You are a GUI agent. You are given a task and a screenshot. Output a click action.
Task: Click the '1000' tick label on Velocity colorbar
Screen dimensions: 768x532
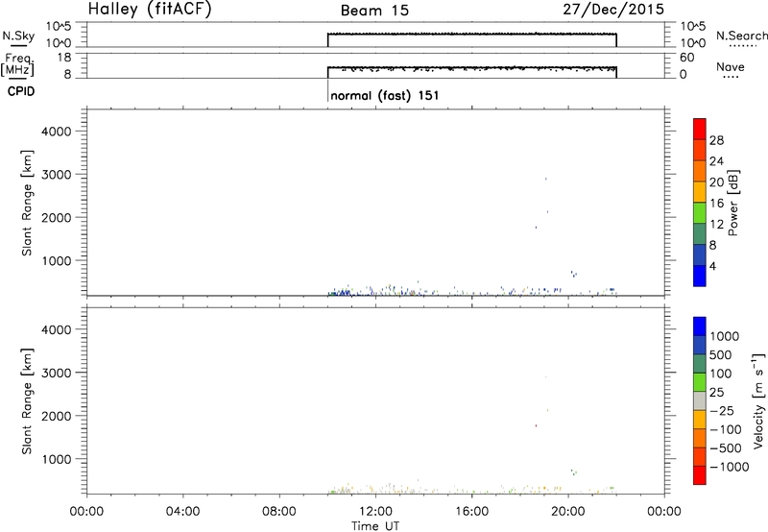pos(725,336)
